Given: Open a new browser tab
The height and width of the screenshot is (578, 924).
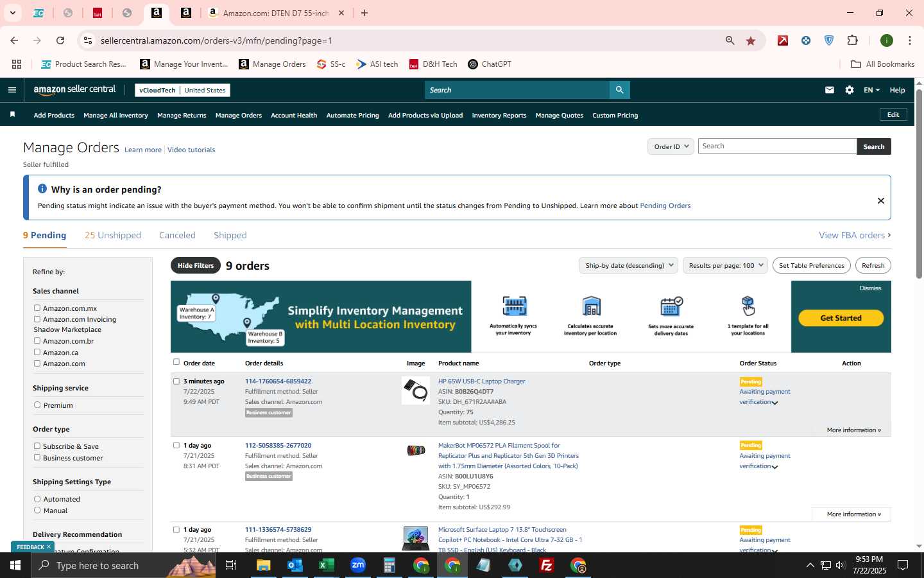Looking at the screenshot, I should tap(364, 13).
